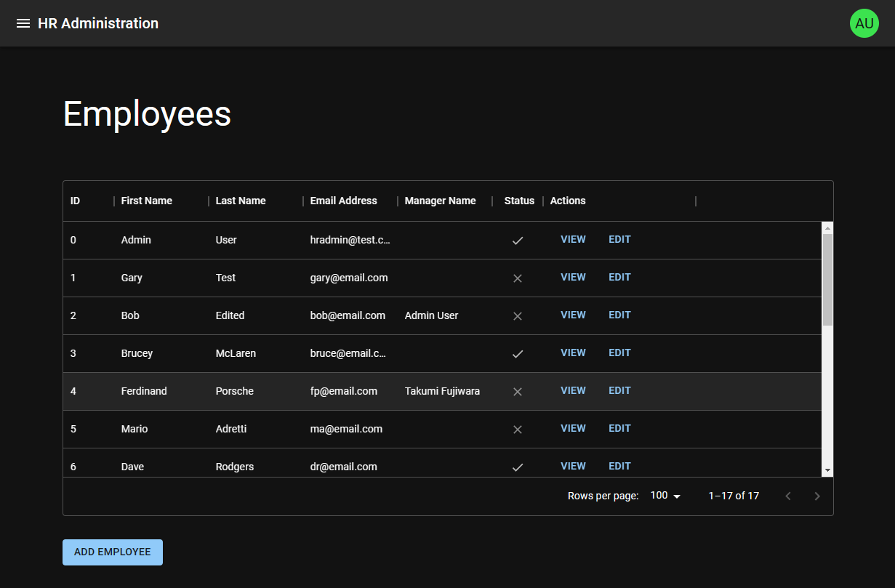Image resolution: width=895 pixels, height=588 pixels.
Task: Open the rows per page dropdown
Action: point(665,495)
